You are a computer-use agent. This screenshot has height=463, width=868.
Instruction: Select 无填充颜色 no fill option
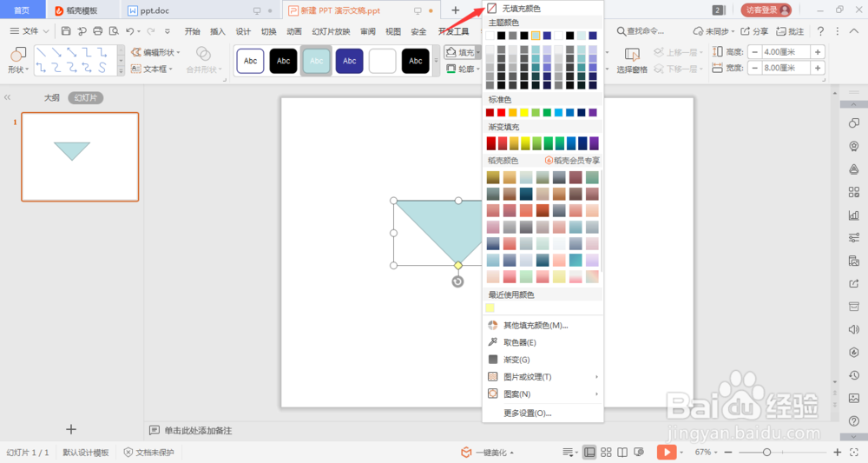tap(542, 9)
